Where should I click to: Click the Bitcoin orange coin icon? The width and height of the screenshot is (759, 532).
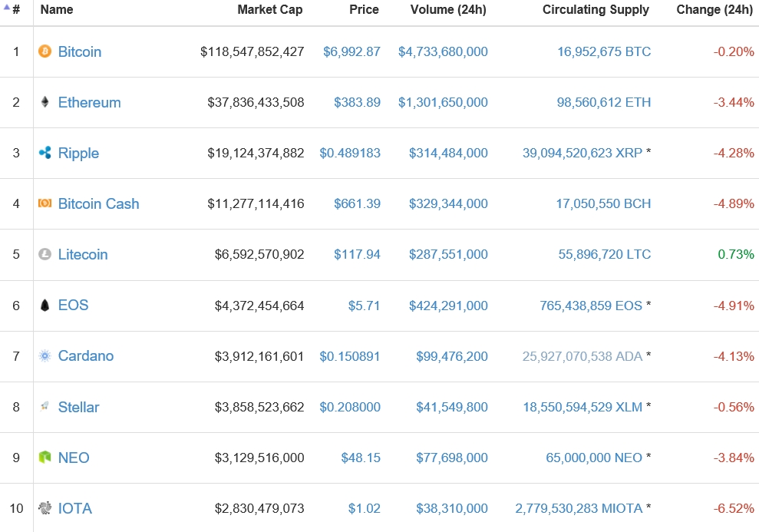pyautogui.click(x=45, y=51)
